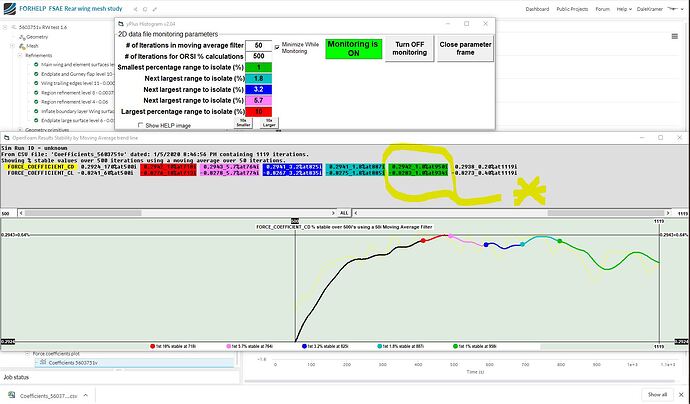Click the left range scrollbar thumb
This screenshot has width=690, height=404.
[83, 213]
